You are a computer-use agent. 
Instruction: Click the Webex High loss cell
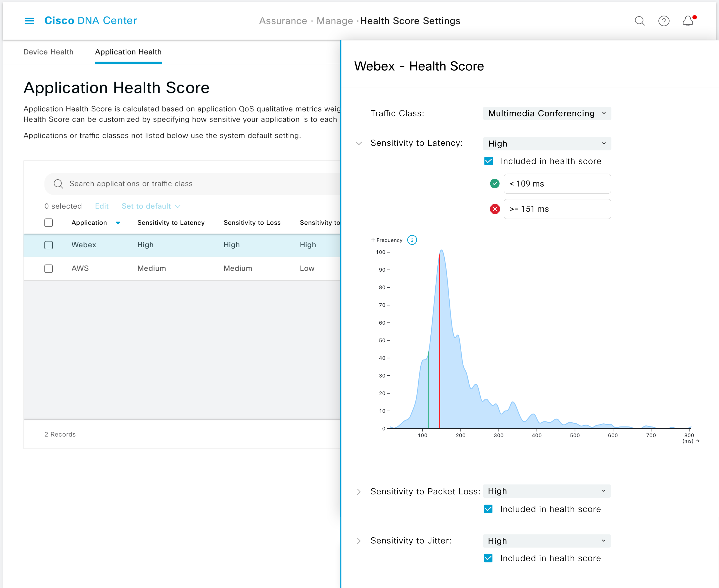click(231, 244)
